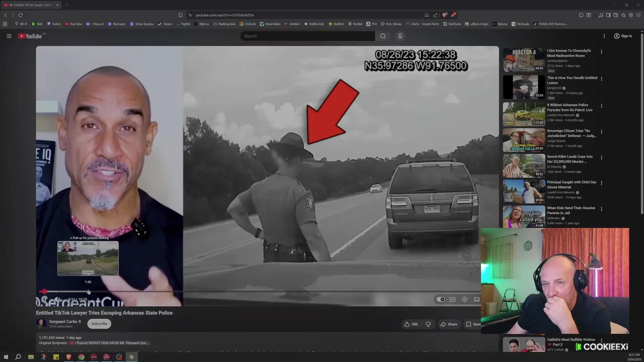Open options menu for the Chernobyl video
The width and height of the screenshot is (644, 362).
601,52
